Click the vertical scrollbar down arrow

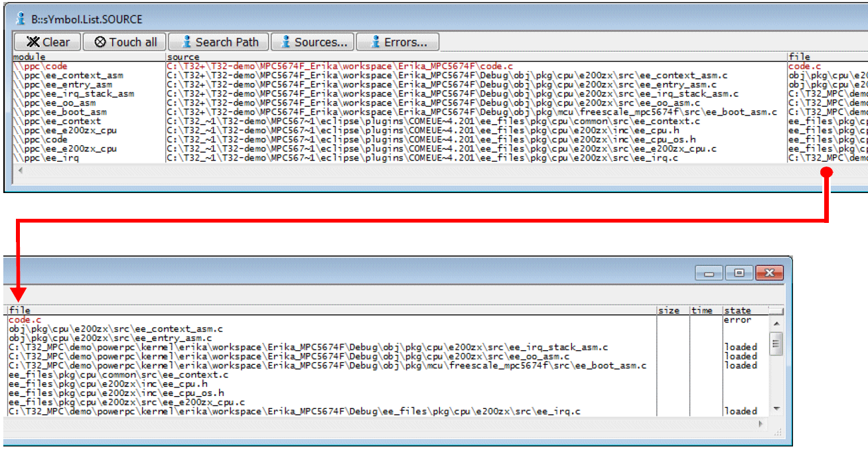pos(776,409)
